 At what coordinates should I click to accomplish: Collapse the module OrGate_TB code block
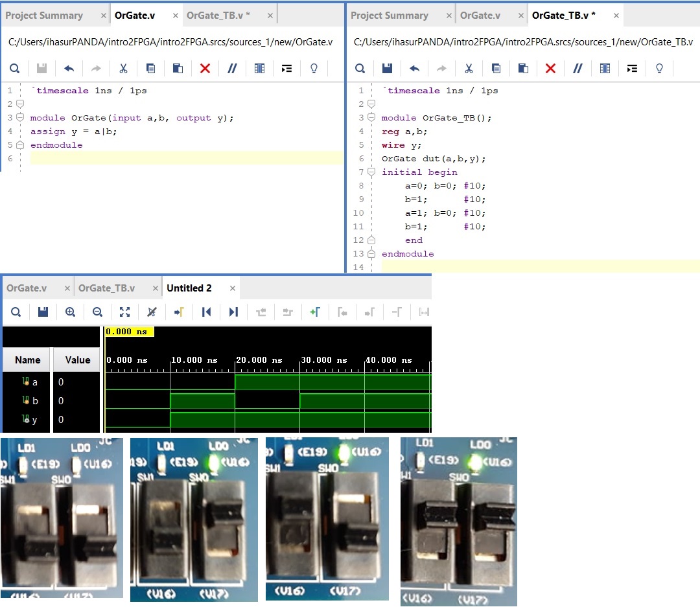[x=371, y=118]
